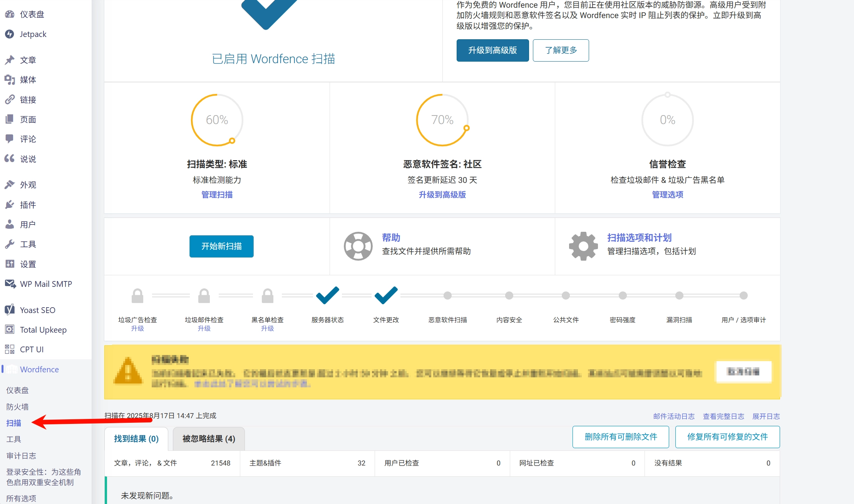Select Wordfence 扫描 submenu item
Image resolution: width=854 pixels, height=504 pixels.
[14, 423]
